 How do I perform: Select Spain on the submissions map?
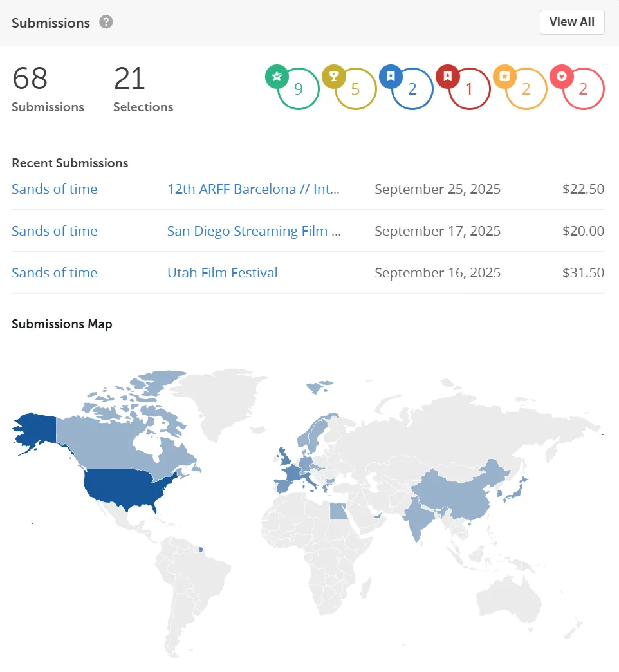(284, 487)
